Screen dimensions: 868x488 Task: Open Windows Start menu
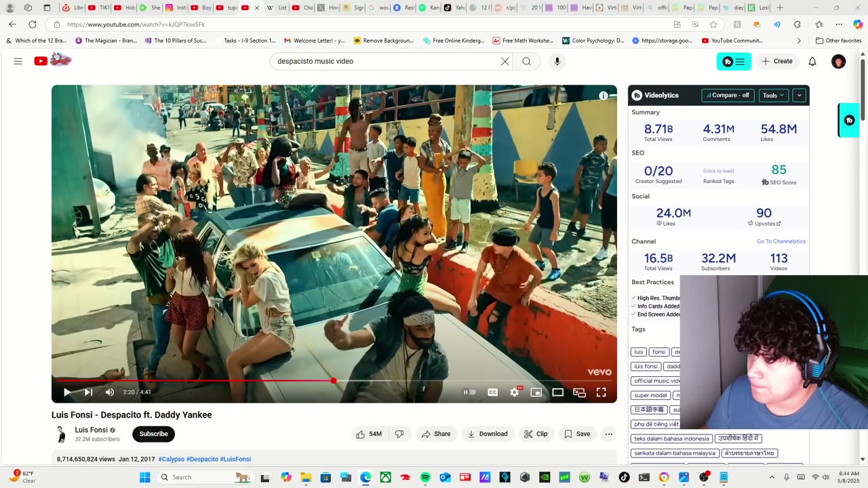(144, 477)
